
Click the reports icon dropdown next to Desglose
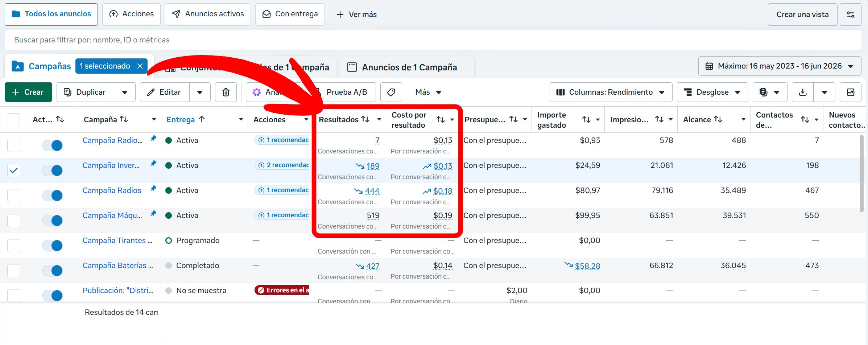[770, 92]
